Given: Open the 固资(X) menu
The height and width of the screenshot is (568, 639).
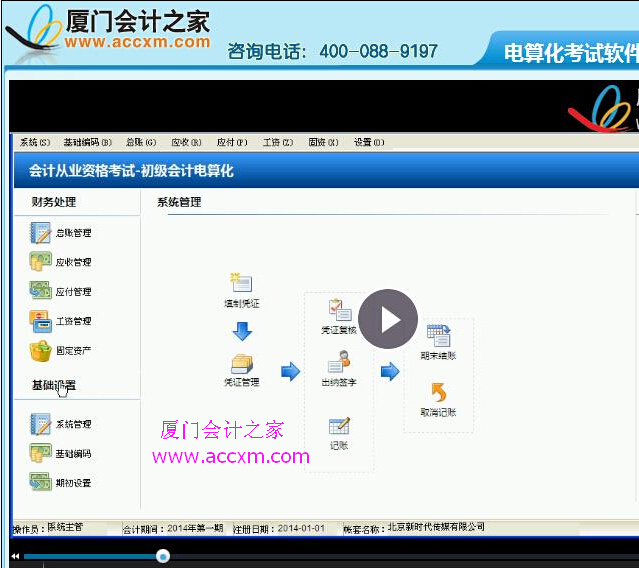Looking at the screenshot, I should 323,142.
